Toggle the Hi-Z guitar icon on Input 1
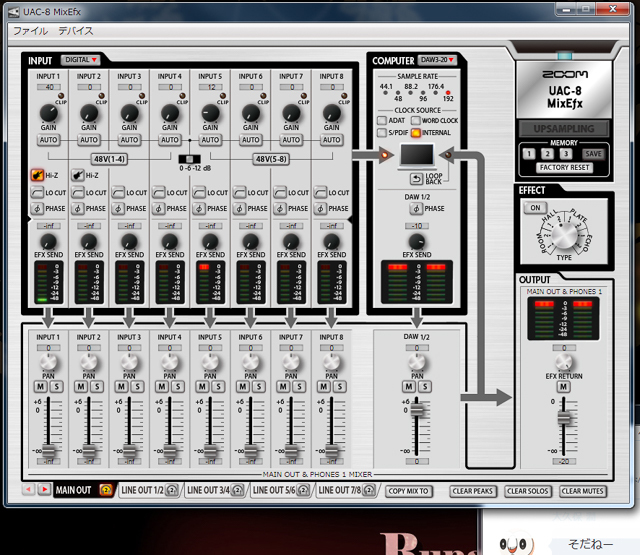Image resolution: width=640 pixels, height=555 pixels. [x=37, y=175]
